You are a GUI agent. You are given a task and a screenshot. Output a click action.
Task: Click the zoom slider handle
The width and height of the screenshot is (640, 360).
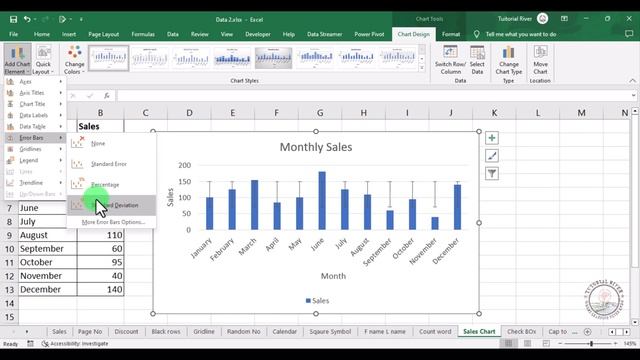click(591, 344)
